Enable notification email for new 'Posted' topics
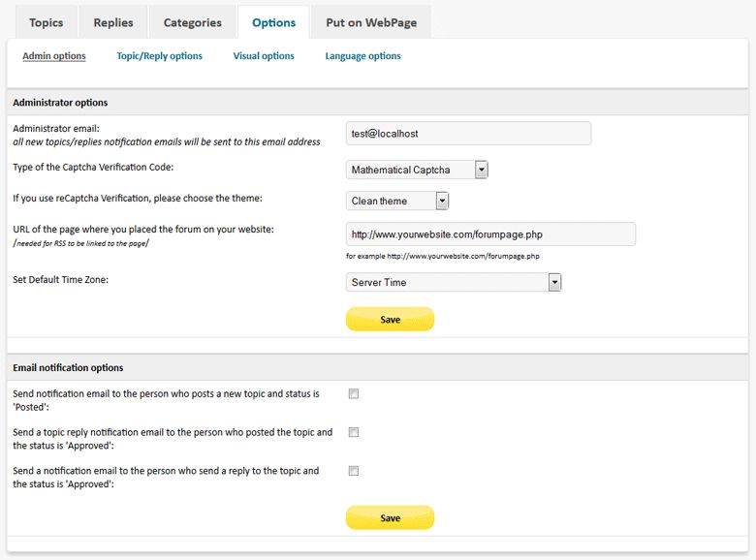 (354, 393)
